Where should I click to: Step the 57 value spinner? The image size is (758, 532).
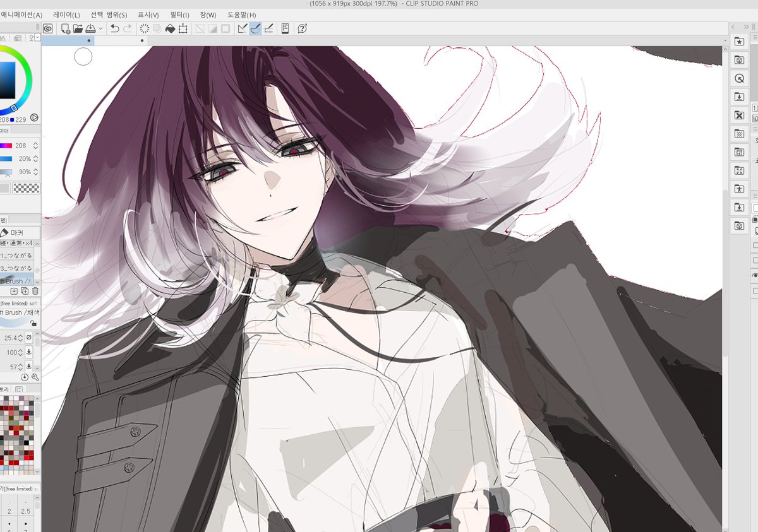tap(20, 367)
